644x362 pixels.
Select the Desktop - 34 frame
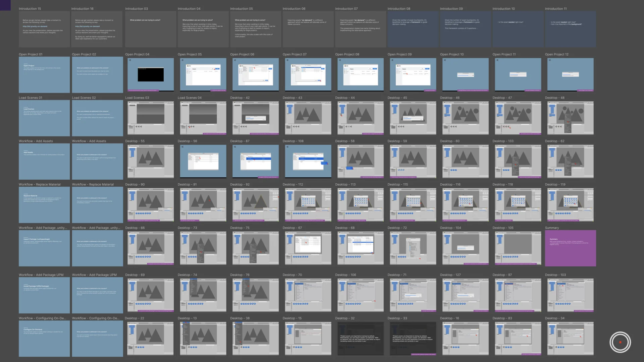point(570,339)
